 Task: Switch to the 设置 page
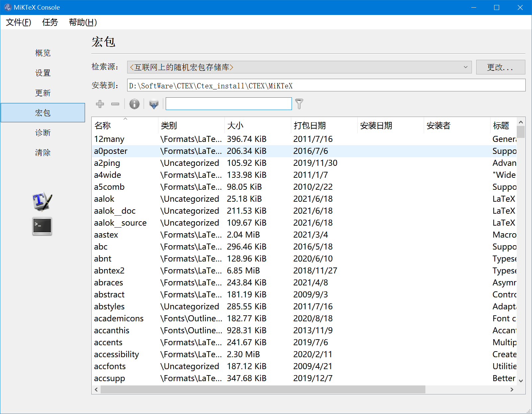(x=43, y=73)
